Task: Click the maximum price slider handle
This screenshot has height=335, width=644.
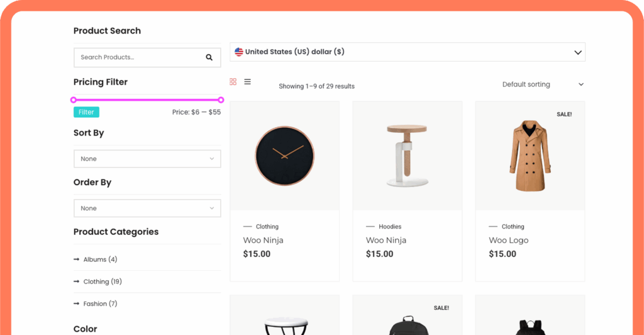Action: point(221,99)
